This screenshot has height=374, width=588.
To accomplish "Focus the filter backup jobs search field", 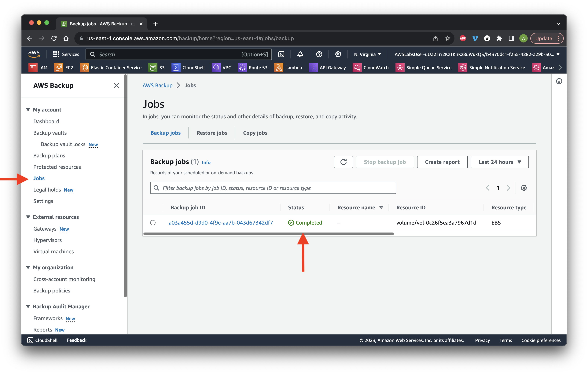I will (x=273, y=188).
